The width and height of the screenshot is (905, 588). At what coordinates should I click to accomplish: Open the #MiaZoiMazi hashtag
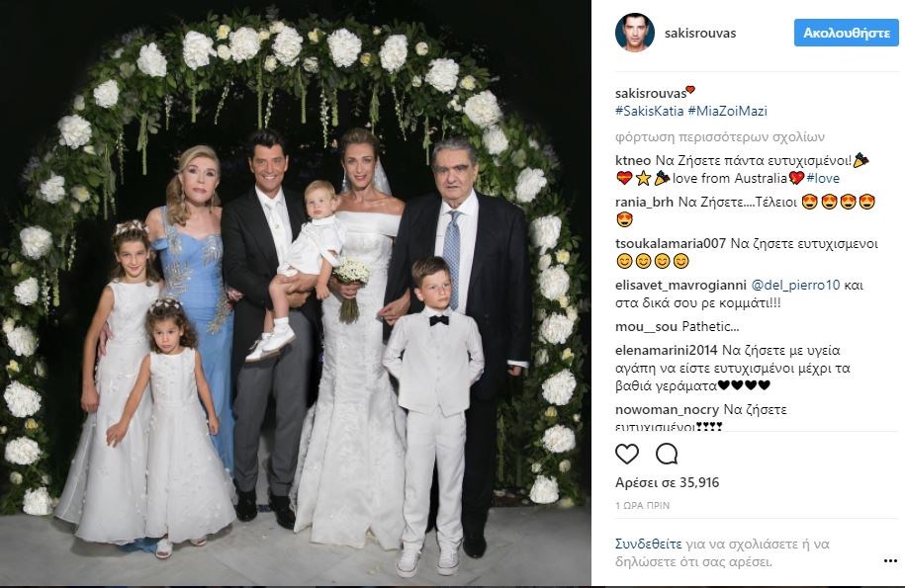(728, 111)
